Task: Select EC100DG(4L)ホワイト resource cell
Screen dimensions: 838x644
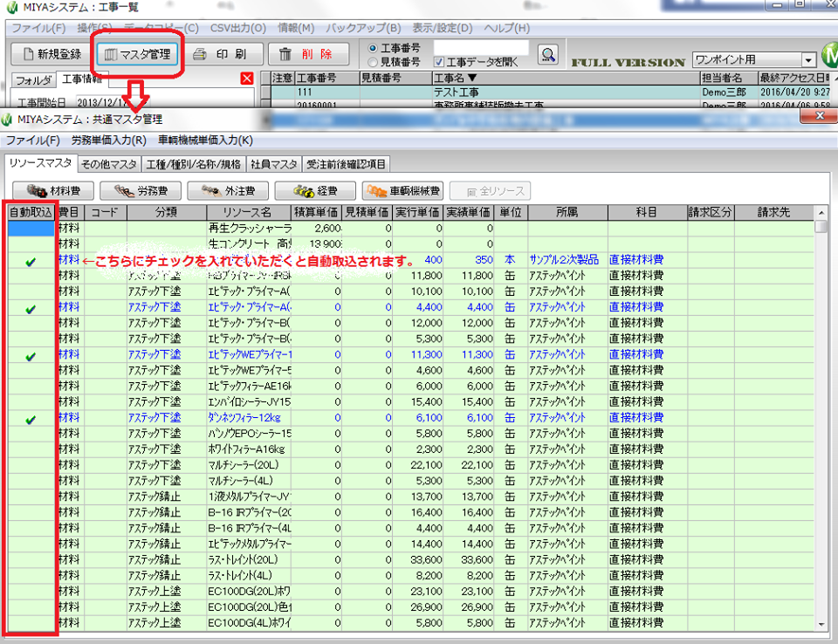Action: 249,623
